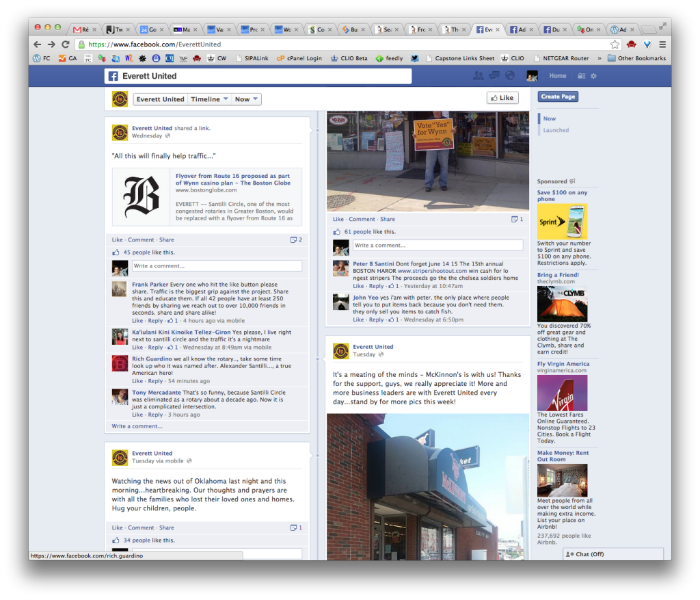Click the Everett United page logo in header

pyautogui.click(x=120, y=99)
